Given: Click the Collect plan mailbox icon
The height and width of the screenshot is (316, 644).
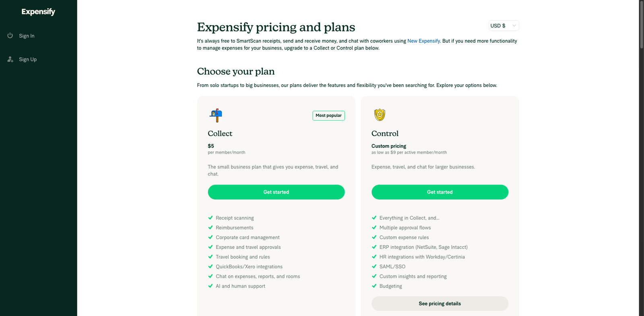Looking at the screenshot, I should coord(216,115).
